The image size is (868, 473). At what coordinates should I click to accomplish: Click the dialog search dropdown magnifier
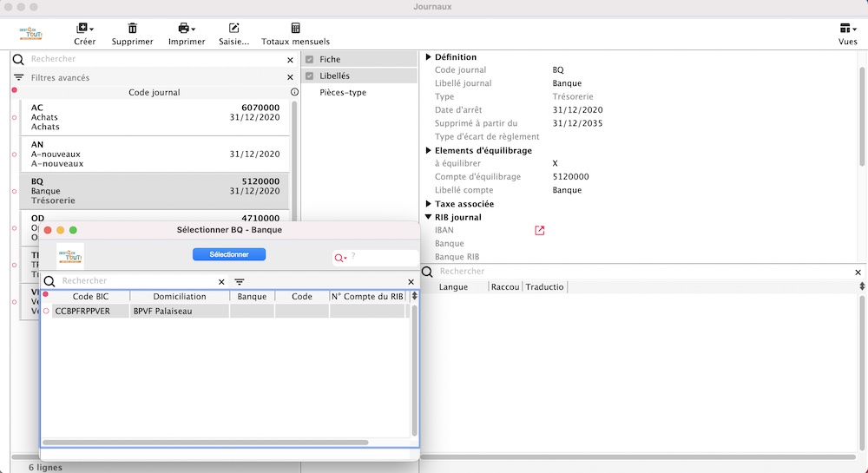click(x=340, y=258)
